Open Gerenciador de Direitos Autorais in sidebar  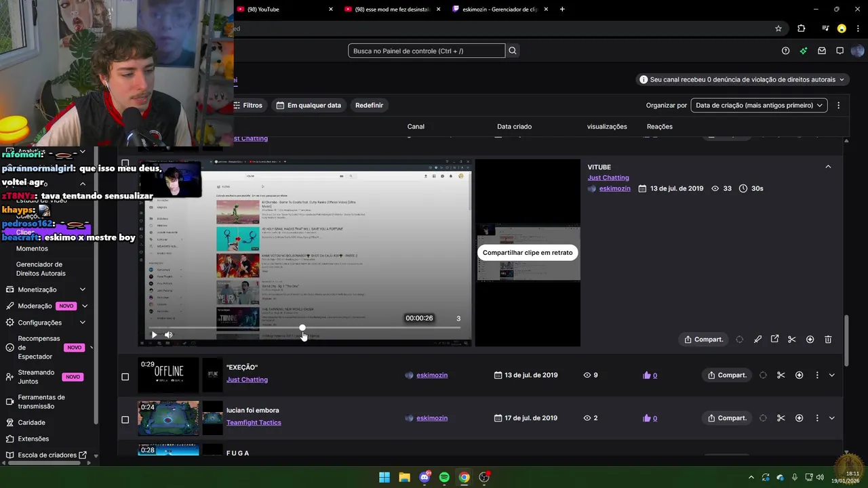pos(41,269)
